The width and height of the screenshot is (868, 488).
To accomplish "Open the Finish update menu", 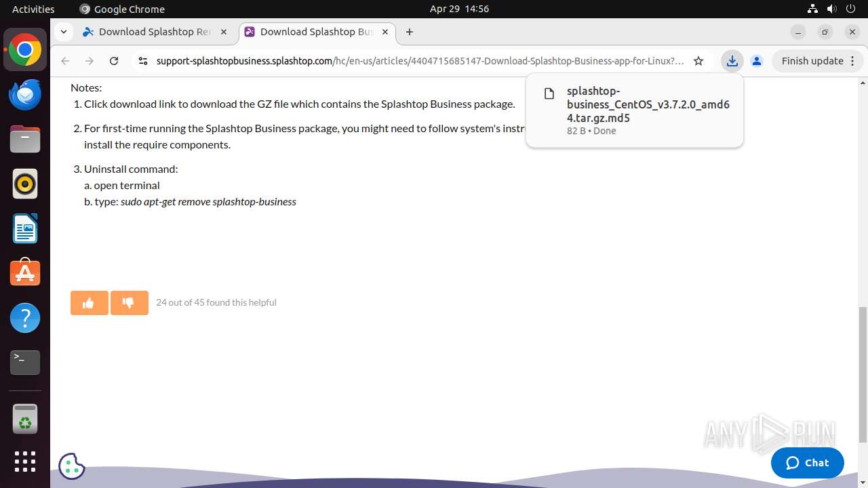I will click(818, 61).
